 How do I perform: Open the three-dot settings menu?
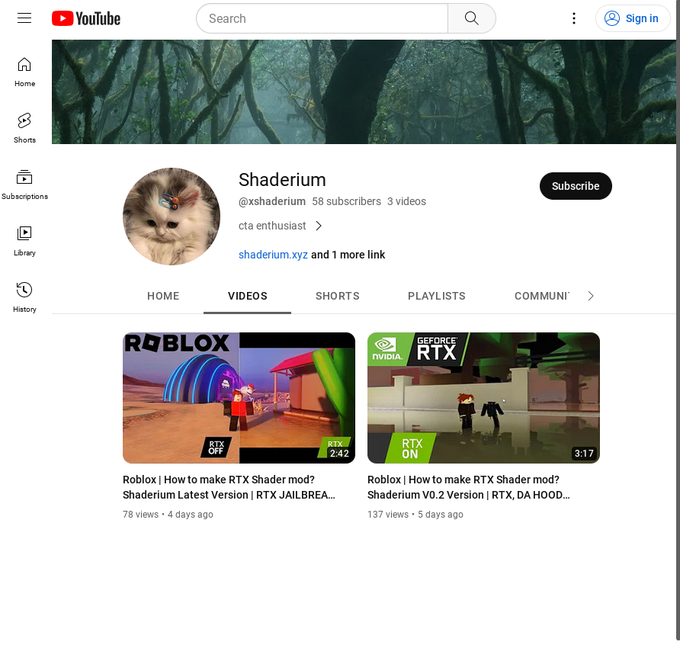coord(574,18)
